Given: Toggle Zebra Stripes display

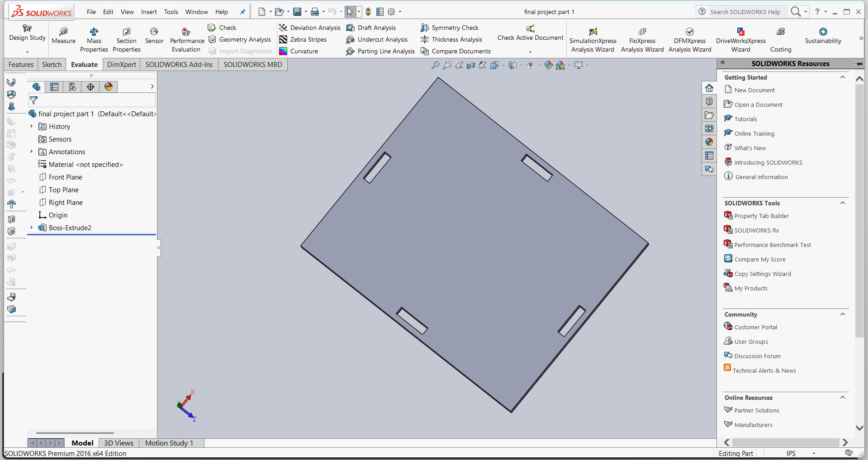Looking at the screenshot, I should click(x=303, y=39).
